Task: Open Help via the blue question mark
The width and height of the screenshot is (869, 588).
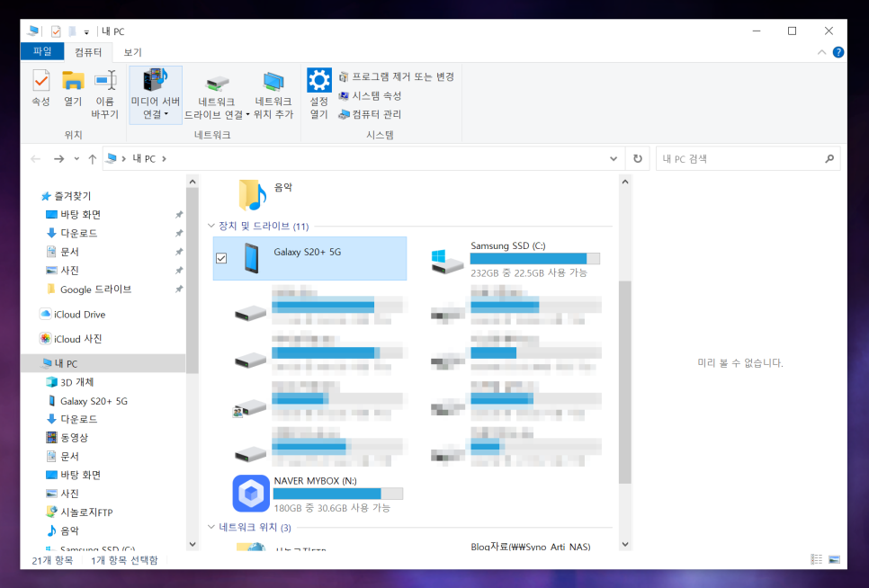Action: 838,52
